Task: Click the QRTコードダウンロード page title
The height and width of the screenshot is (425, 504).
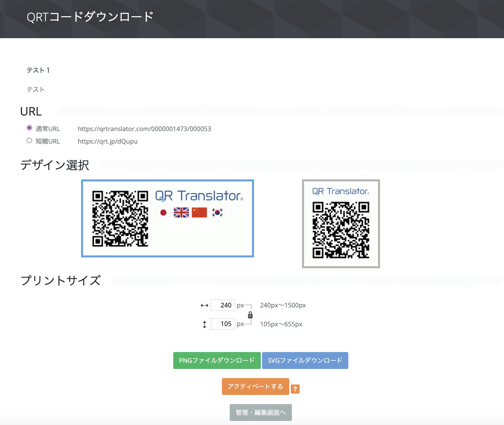Action: click(90, 17)
